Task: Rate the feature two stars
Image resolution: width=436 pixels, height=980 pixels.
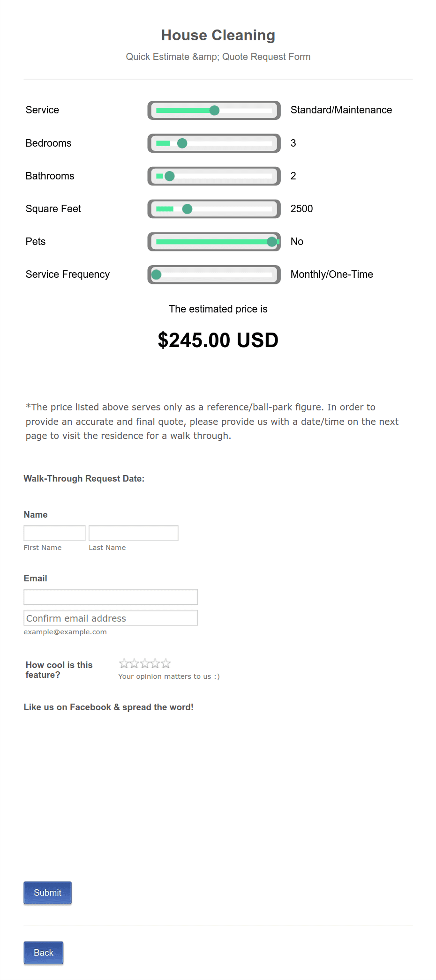Action: 135,663
